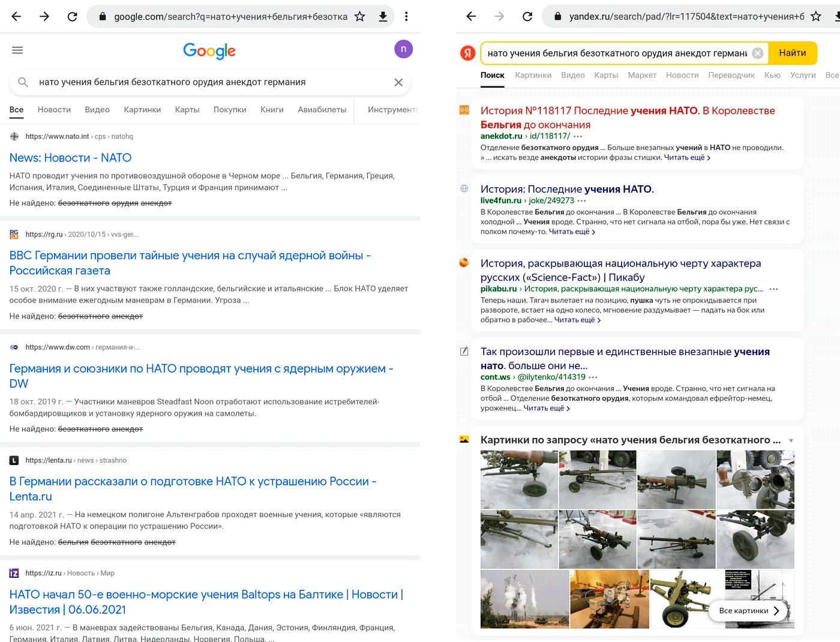Clear the Yandex search field

[758, 53]
